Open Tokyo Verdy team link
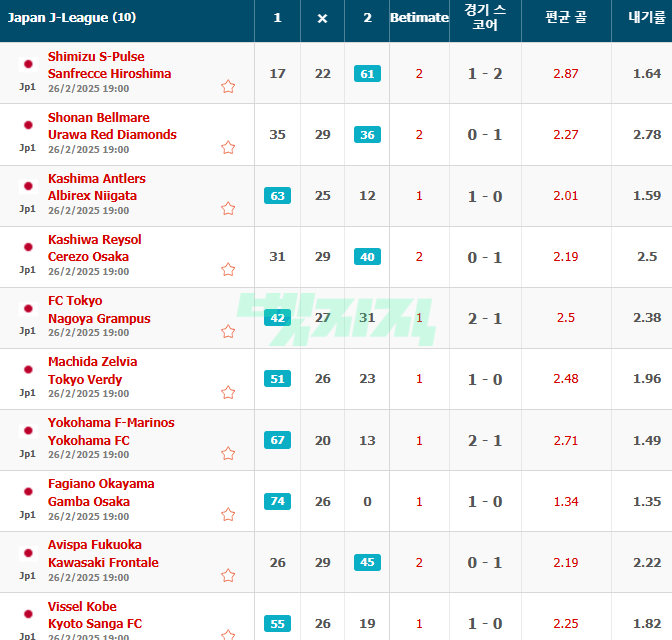Screen dimensions: 672x640 pyautogui.click(x=85, y=379)
